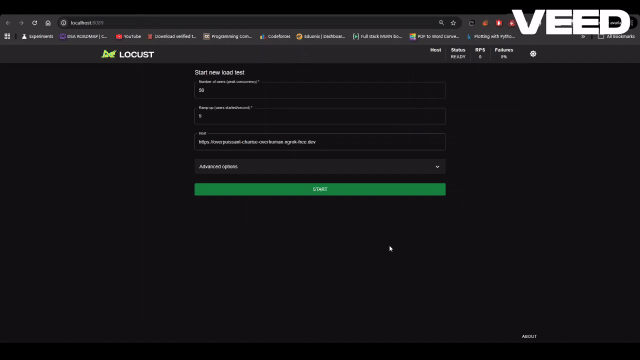The width and height of the screenshot is (640, 360).
Task: Click the localhost address bar URL
Action: click(x=87, y=23)
